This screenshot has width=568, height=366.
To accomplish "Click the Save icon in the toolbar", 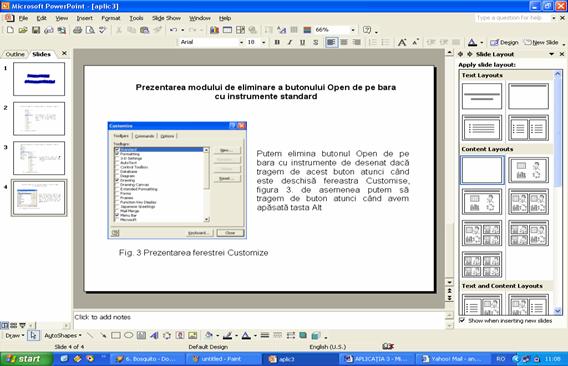I will pyautogui.click(x=36, y=30).
